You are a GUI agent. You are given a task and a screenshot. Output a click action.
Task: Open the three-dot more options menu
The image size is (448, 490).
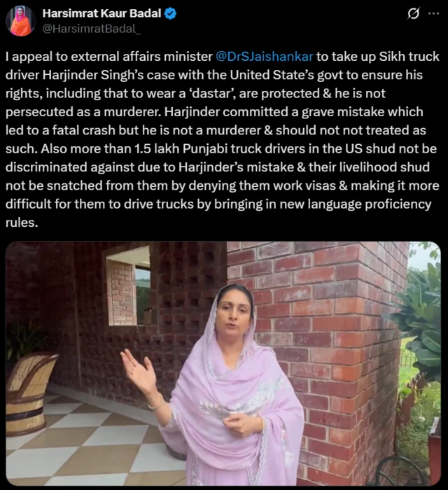433,14
